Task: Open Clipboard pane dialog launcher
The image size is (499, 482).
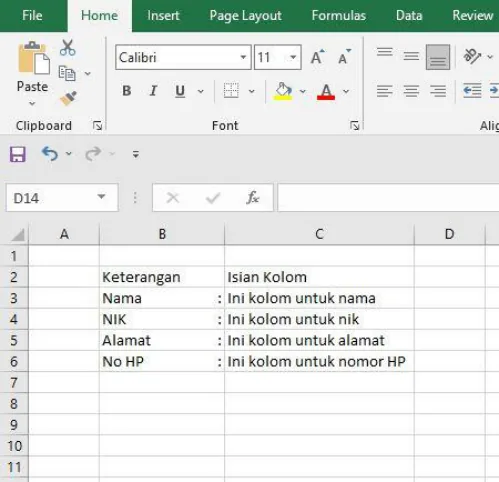Action: pos(97,126)
